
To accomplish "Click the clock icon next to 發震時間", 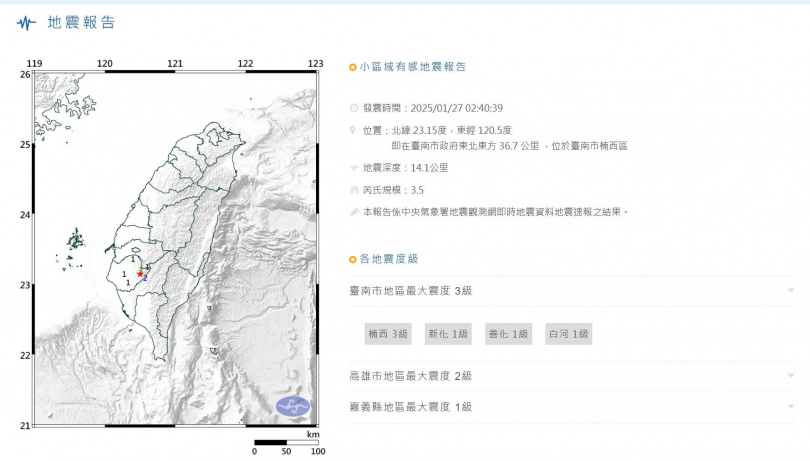I will (x=354, y=108).
